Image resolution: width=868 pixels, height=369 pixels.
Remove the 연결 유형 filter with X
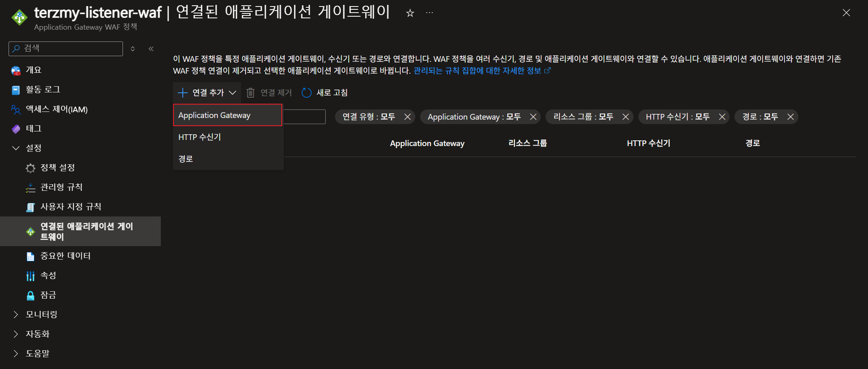pyautogui.click(x=408, y=117)
